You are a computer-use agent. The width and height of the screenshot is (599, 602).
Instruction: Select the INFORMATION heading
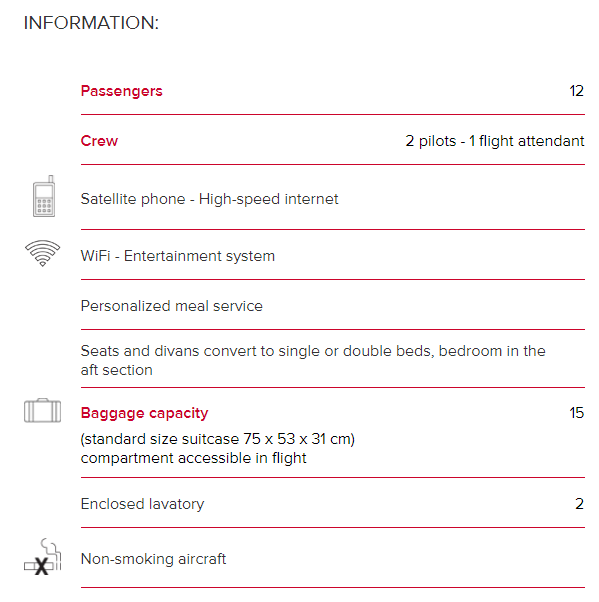pos(91,23)
